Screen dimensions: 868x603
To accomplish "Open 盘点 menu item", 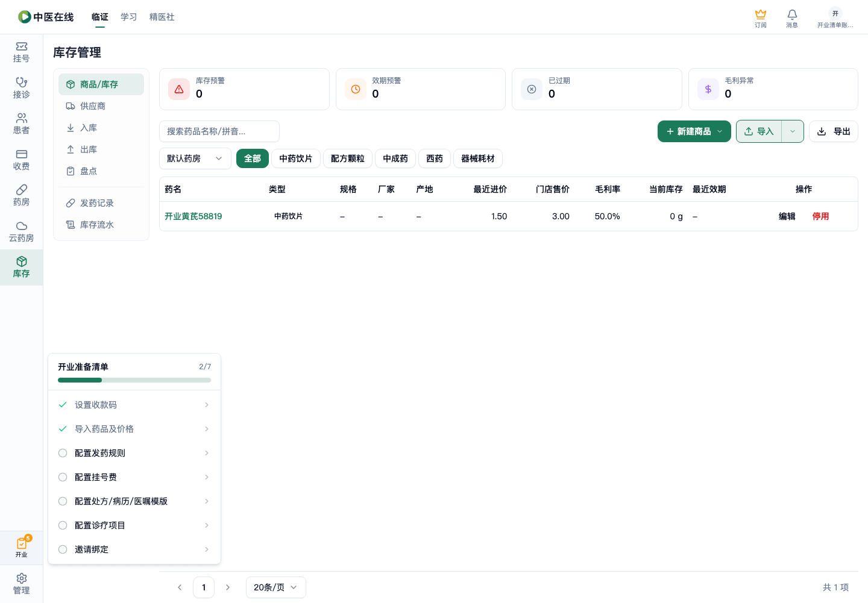I will (x=101, y=171).
